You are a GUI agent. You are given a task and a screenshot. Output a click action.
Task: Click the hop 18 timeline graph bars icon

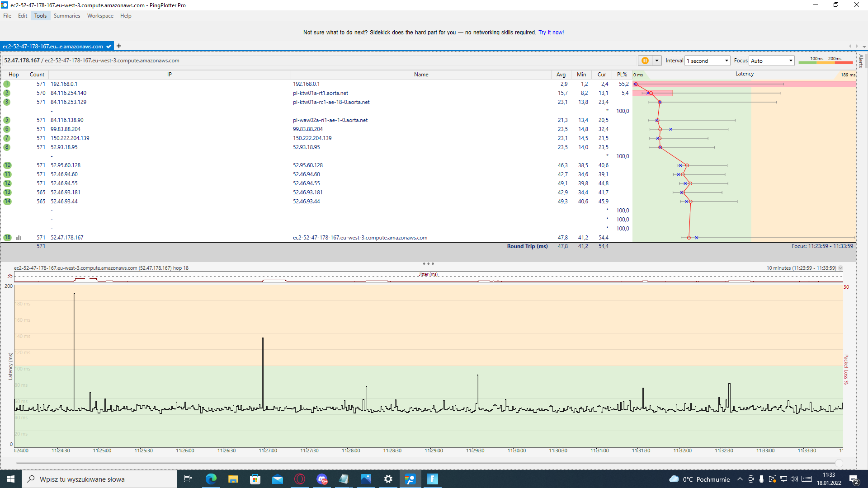point(19,238)
